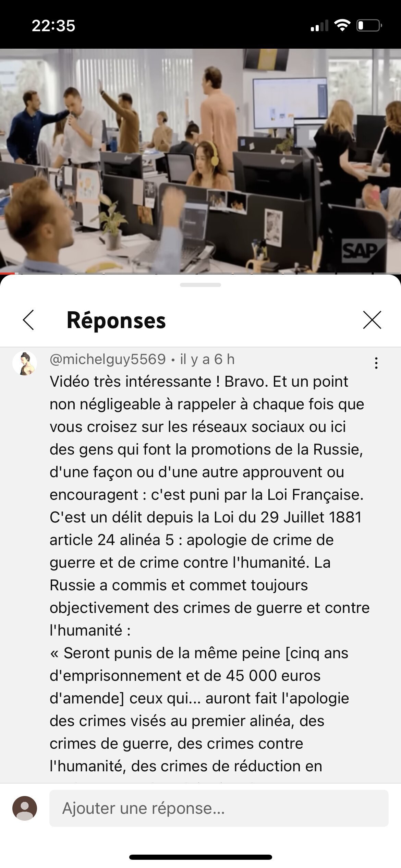Tap the home indicator bar at the bottom

pyautogui.click(x=200, y=857)
